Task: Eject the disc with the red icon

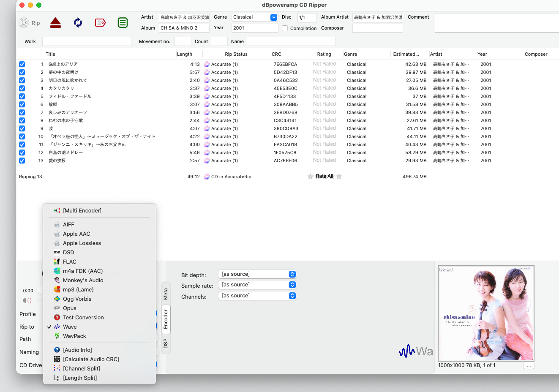Action: click(55, 23)
